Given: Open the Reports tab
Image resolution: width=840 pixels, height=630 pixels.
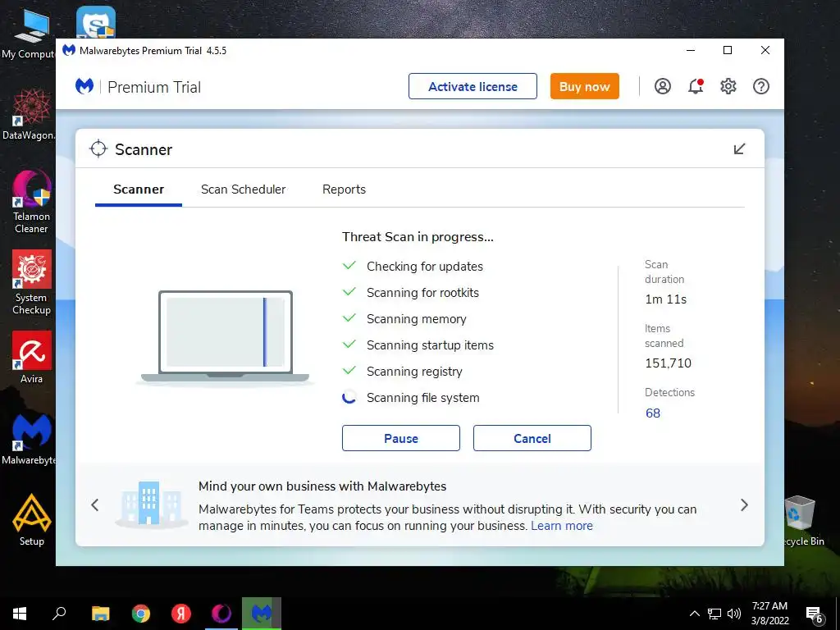Looking at the screenshot, I should pos(344,189).
